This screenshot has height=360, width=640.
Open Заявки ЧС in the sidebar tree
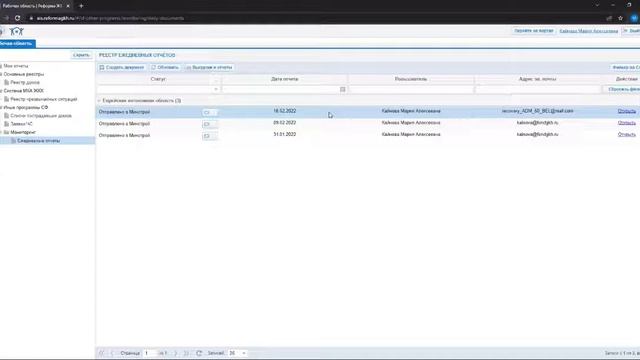pos(21,124)
